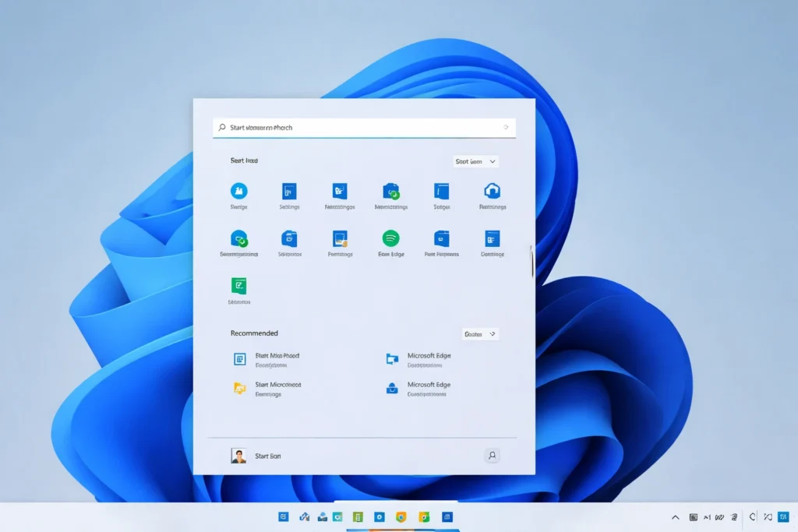Click the network icon in the system tray
The width and height of the screenshot is (798, 532).
[x=719, y=516]
